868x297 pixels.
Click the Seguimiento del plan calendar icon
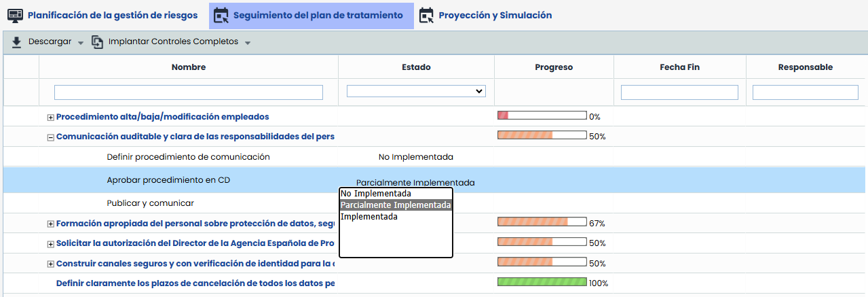pos(221,15)
